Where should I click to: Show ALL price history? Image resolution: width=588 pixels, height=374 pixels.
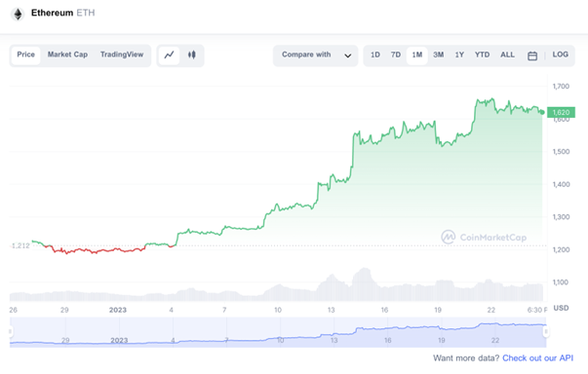(x=507, y=56)
